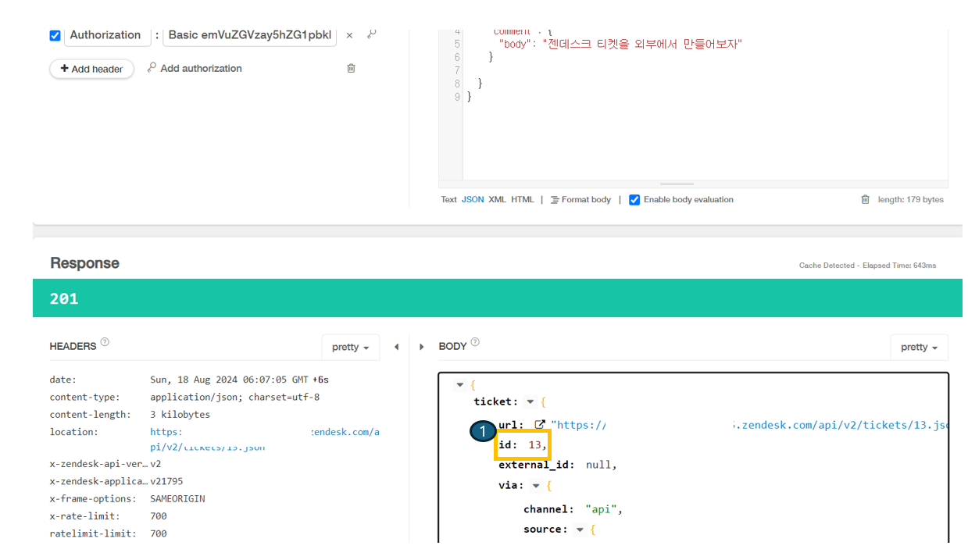Click the + Add header button
The width and height of the screenshot is (968, 560).
click(91, 69)
